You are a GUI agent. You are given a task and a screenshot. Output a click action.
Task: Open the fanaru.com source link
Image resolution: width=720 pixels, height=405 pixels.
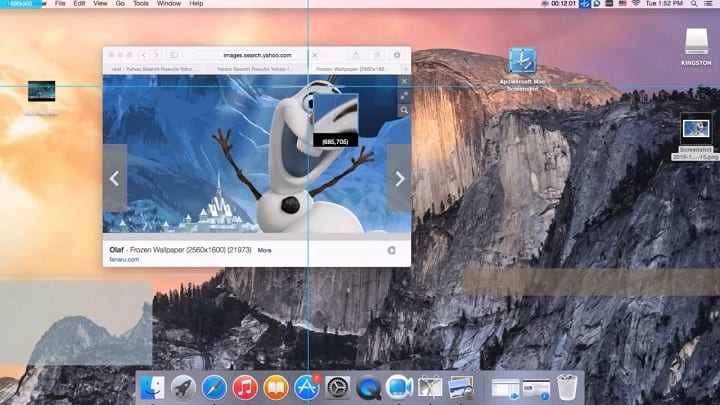(x=124, y=260)
